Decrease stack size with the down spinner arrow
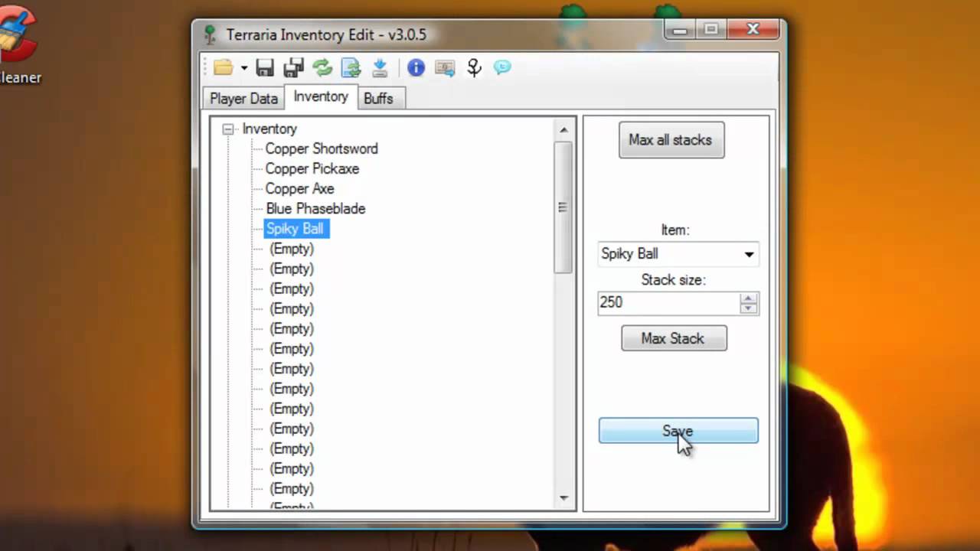Image resolution: width=980 pixels, height=551 pixels. tap(749, 308)
